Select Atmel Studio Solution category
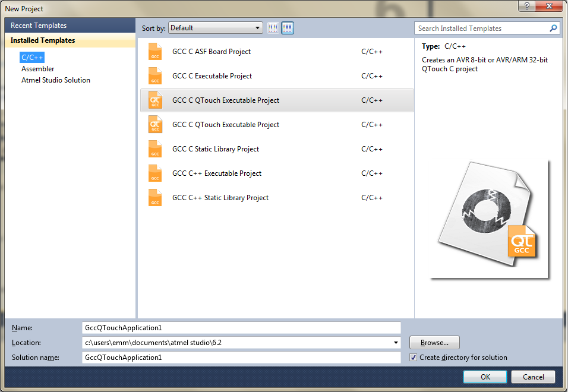This screenshot has height=392, width=568. coord(56,80)
